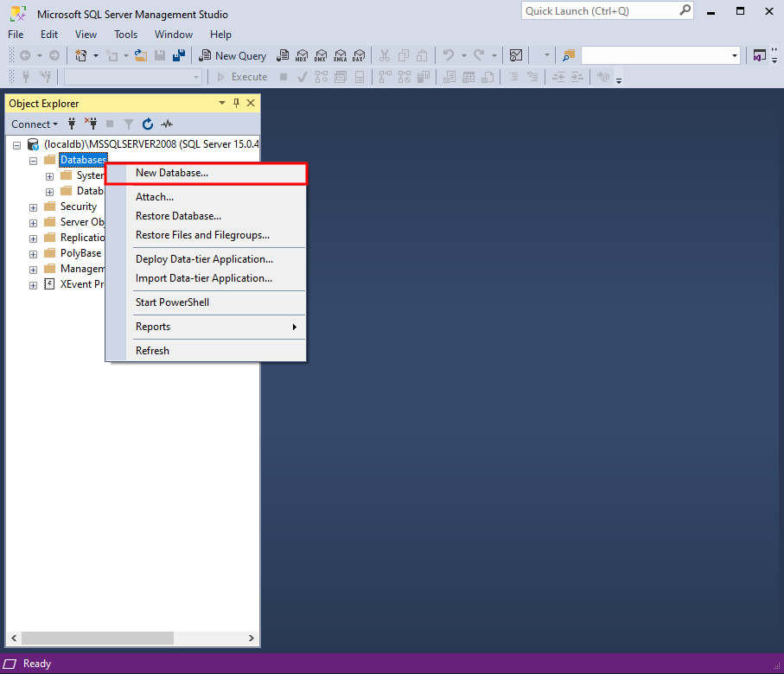Expand the Security folder
This screenshot has width=784, height=674.
[x=33, y=207]
